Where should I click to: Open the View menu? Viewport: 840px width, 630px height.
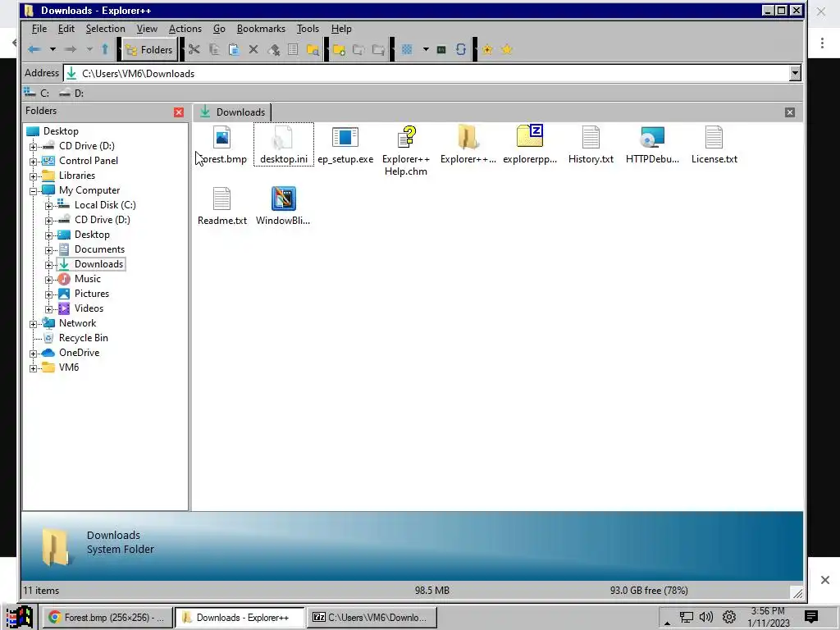(x=147, y=29)
